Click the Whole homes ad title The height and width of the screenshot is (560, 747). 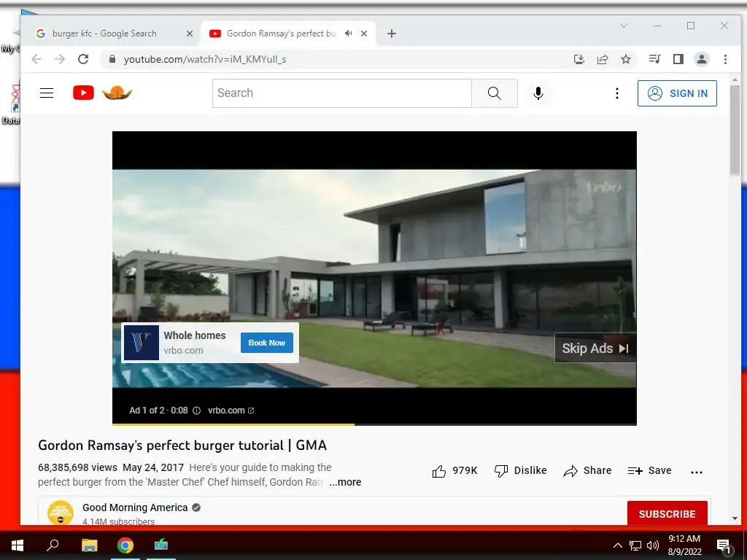point(195,335)
